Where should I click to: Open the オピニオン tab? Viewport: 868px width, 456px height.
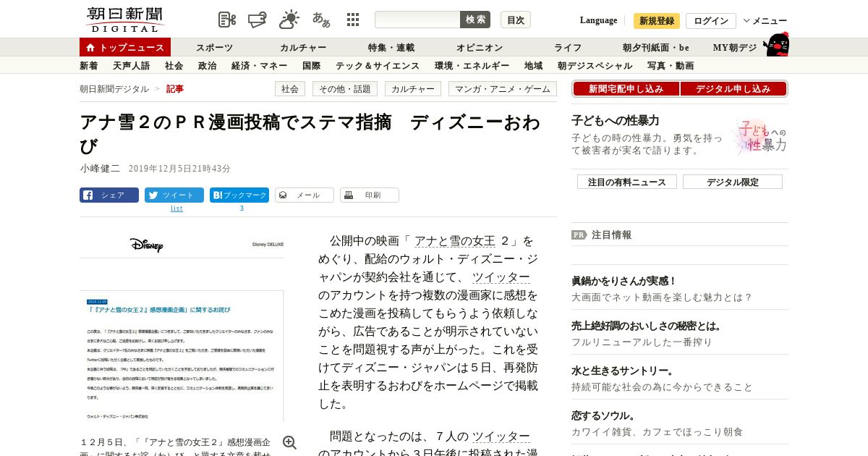[480, 48]
